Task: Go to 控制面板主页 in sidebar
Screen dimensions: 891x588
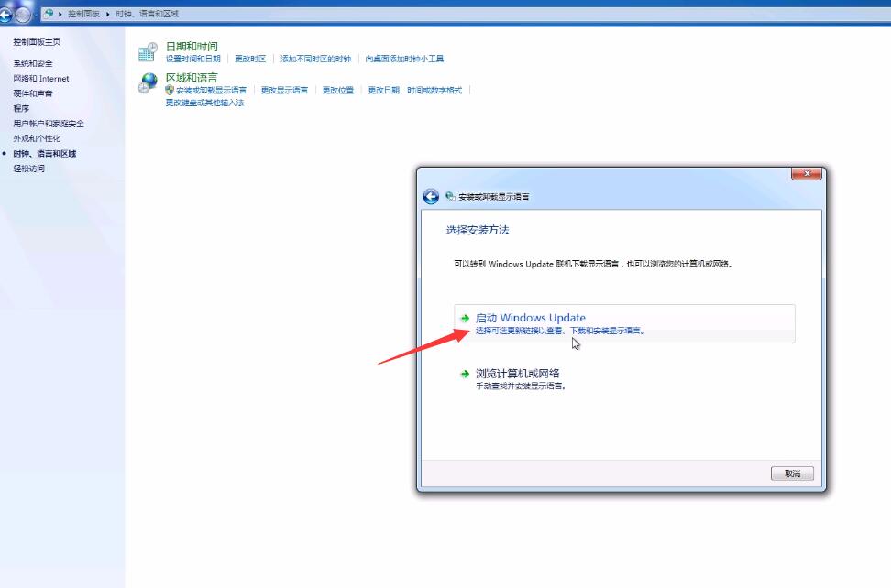Action: (x=37, y=42)
